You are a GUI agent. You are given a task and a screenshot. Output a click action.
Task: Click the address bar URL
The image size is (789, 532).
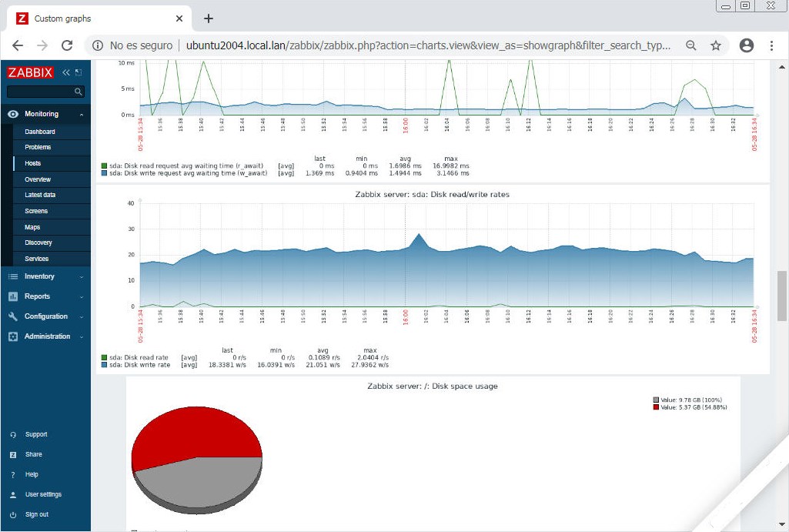428,45
